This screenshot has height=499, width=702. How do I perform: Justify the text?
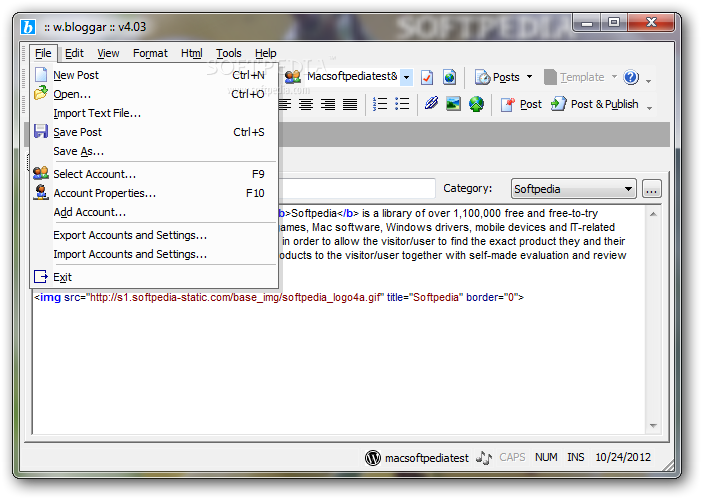pos(350,104)
